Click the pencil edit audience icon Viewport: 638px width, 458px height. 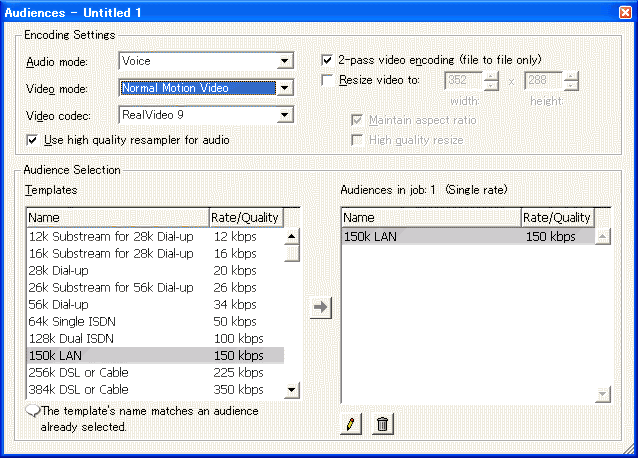click(349, 424)
